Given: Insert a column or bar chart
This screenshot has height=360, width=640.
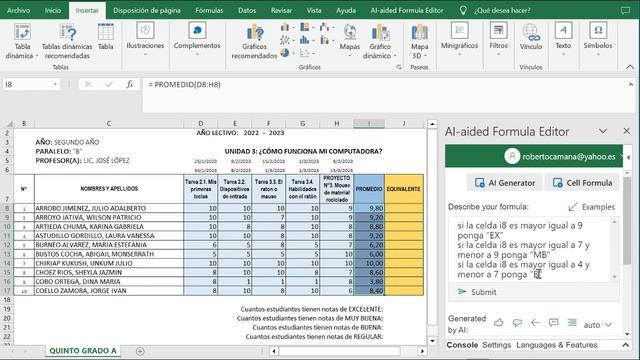Looking at the screenshot, I should pos(285,28).
